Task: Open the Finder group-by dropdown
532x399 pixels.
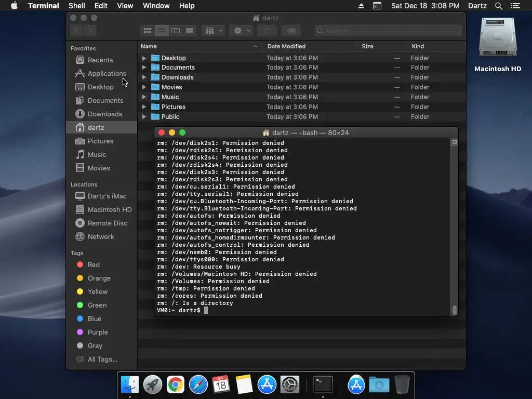Action: (x=214, y=31)
